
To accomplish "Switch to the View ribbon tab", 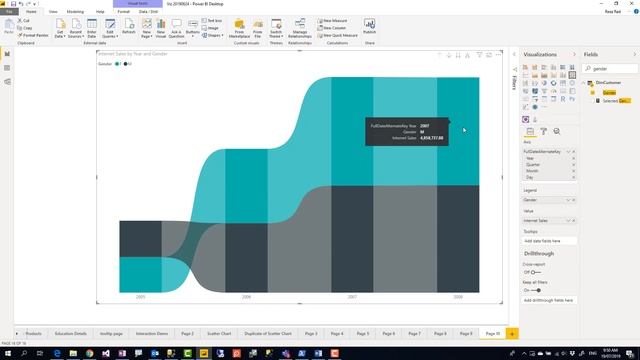I will (53, 12).
